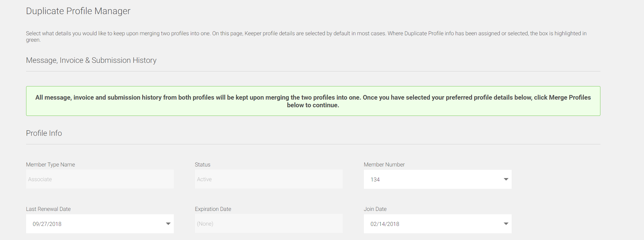Click the Last Renewal Date label
Viewport: 644px width, 240px height.
click(48, 209)
